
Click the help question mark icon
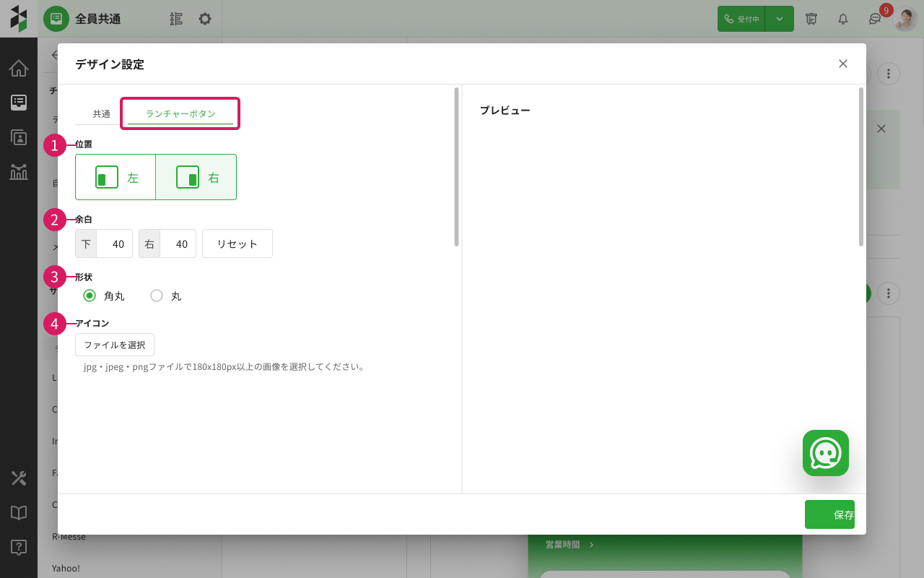[x=19, y=548]
